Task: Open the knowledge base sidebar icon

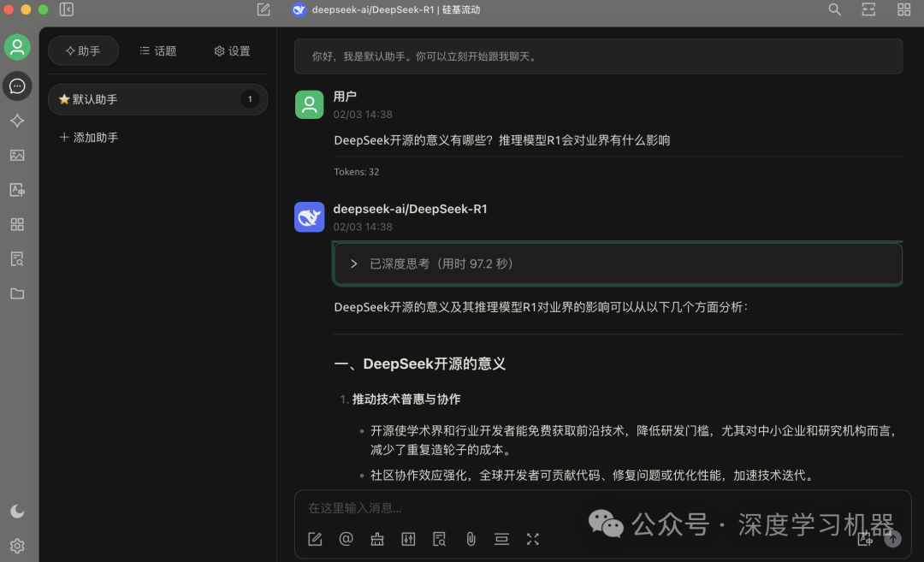Action: [17, 258]
